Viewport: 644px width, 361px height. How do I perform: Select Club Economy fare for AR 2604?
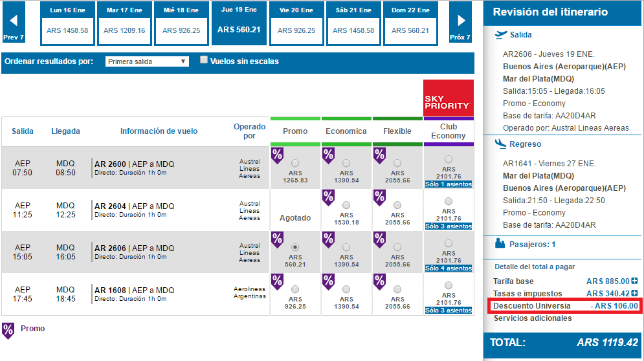click(449, 201)
